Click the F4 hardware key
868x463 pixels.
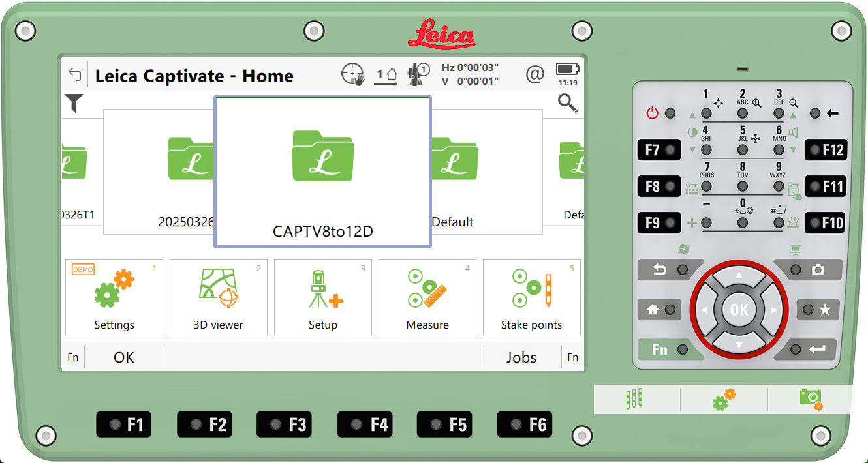tap(365, 425)
